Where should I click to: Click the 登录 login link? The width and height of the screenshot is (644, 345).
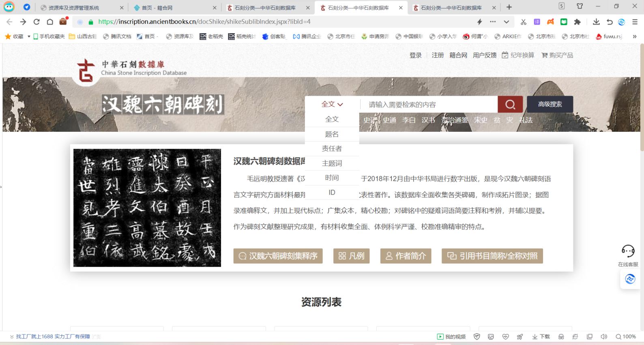coord(416,55)
